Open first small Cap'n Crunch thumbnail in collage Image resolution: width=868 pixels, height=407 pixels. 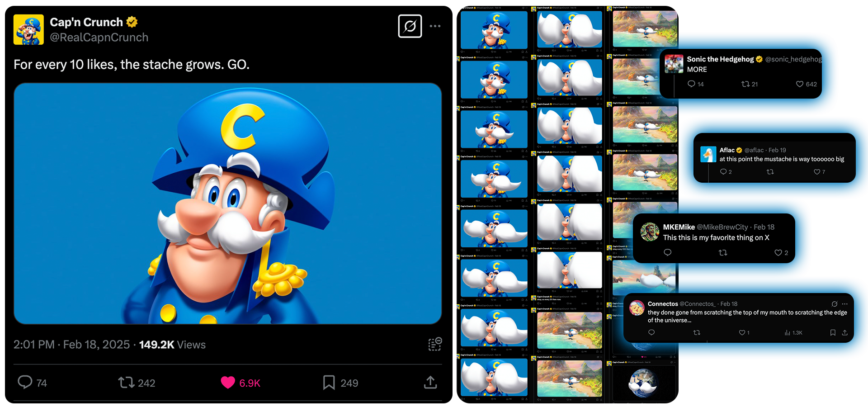(x=494, y=29)
